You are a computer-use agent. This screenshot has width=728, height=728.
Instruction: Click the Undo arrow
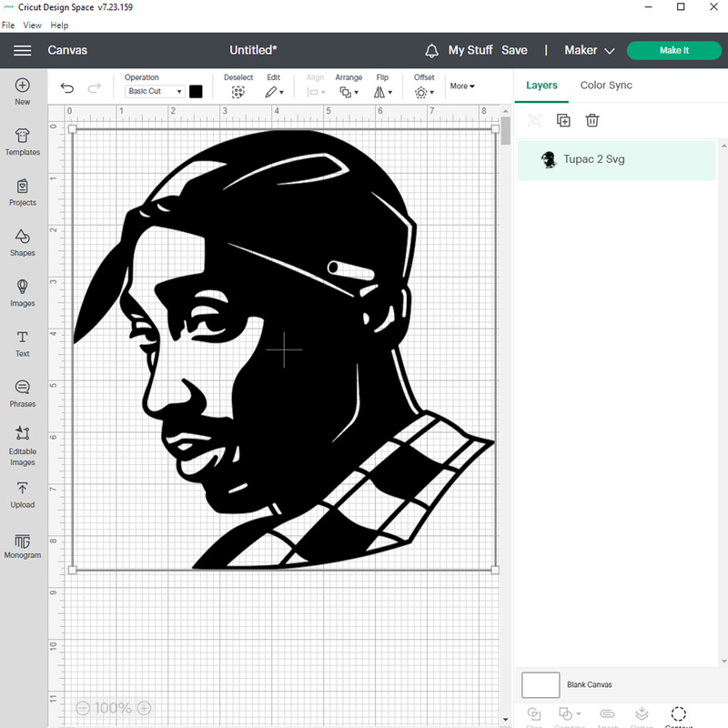tap(67, 88)
